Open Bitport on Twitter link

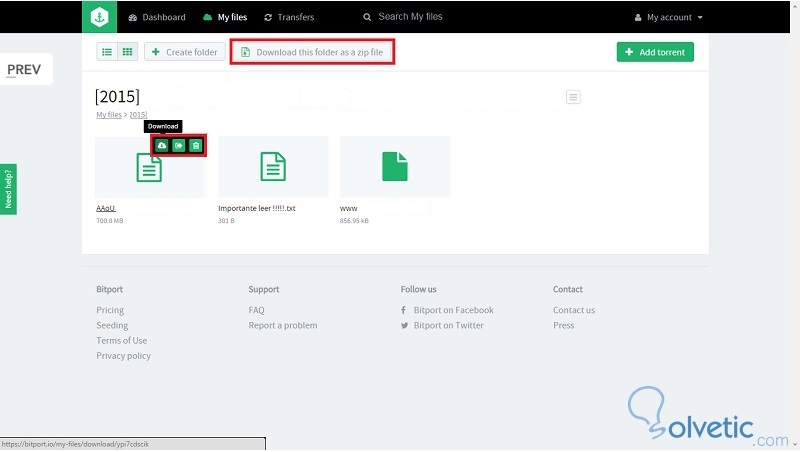tap(448, 325)
